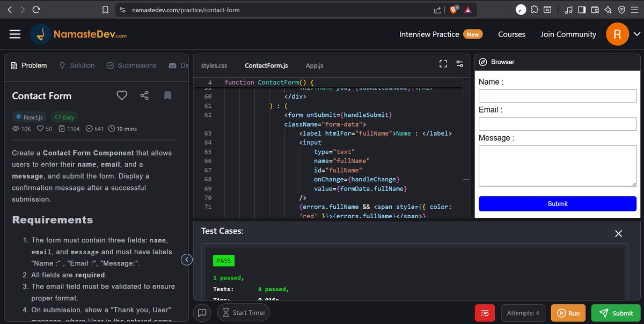Click the 10 mins estimated time label
The image size is (644, 324).
click(122, 129)
